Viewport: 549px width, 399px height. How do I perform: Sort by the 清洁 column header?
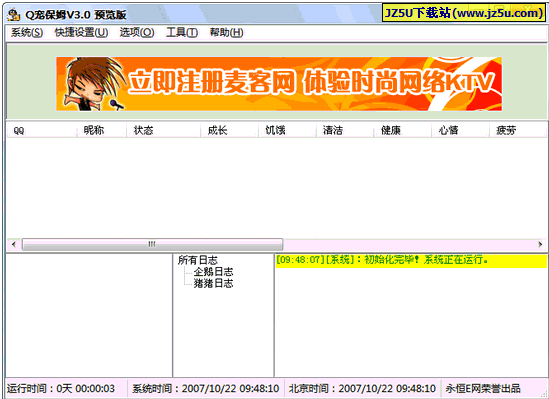[345, 131]
